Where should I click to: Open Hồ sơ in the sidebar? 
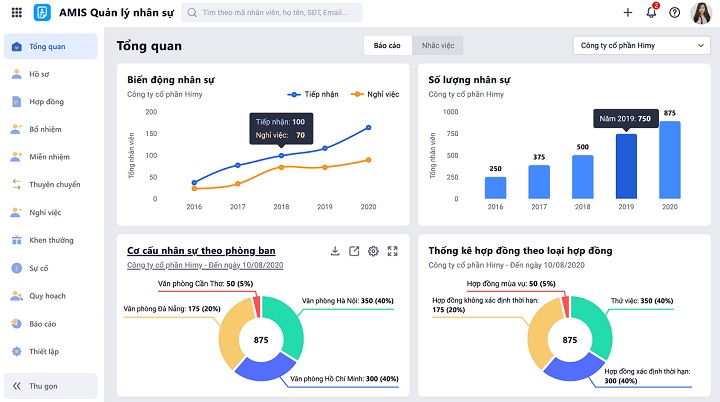click(x=51, y=74)
